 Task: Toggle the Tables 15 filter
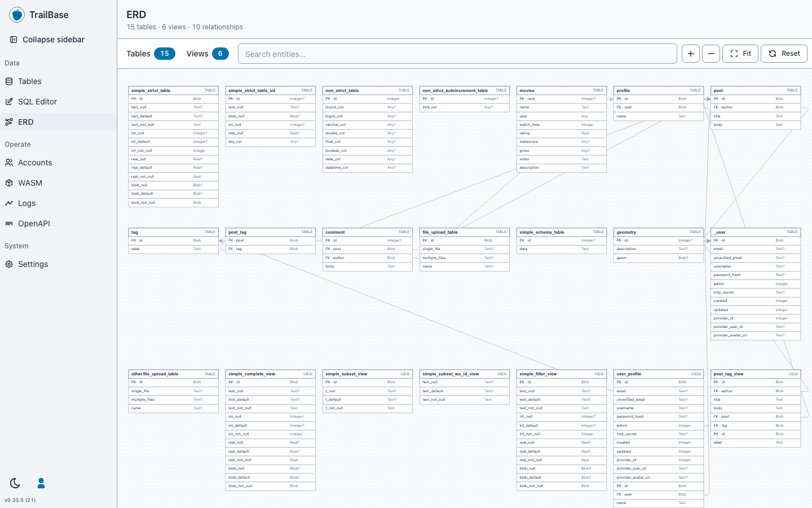click(151, 54)
